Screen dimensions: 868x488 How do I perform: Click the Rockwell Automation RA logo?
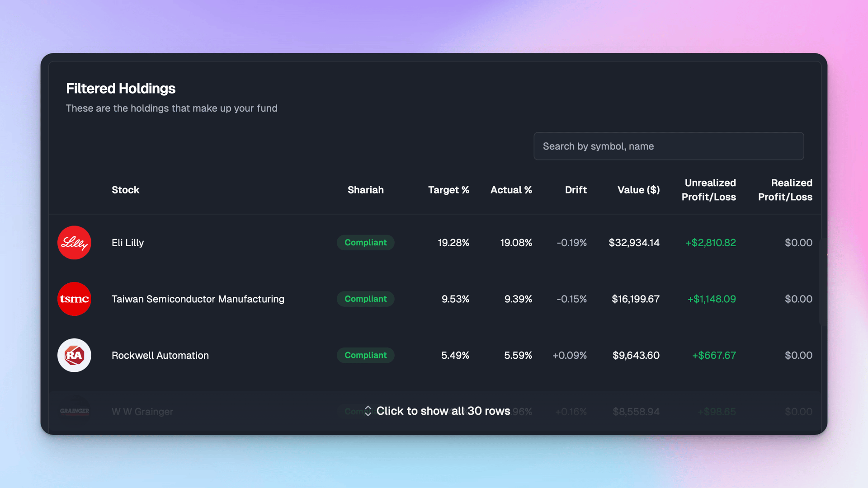(74, 355)
